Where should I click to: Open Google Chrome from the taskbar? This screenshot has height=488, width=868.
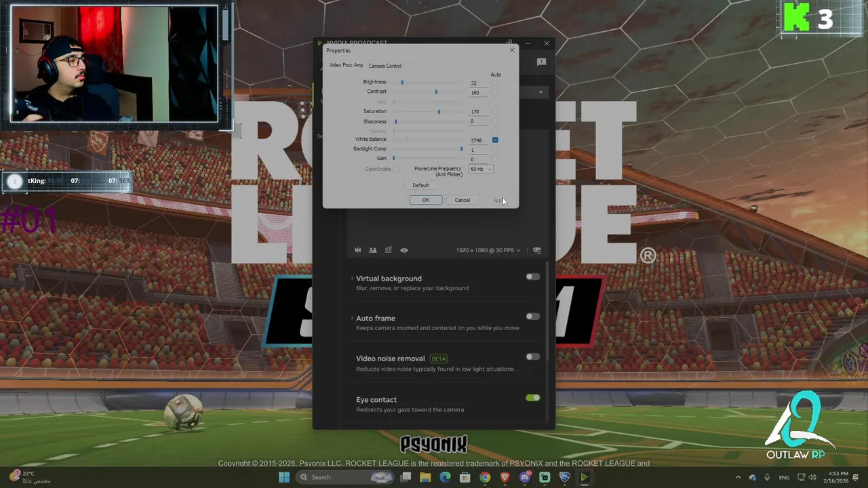point(485,477)
